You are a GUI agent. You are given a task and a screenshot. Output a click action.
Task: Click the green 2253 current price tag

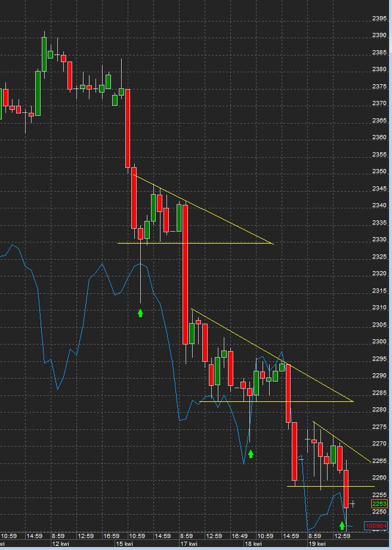[379, 503]
